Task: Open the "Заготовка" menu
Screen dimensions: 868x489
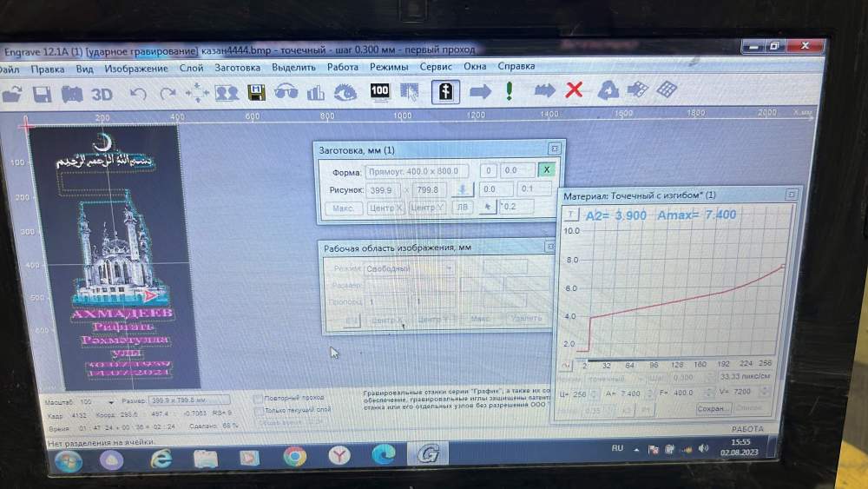Action: tap(237, 68)
